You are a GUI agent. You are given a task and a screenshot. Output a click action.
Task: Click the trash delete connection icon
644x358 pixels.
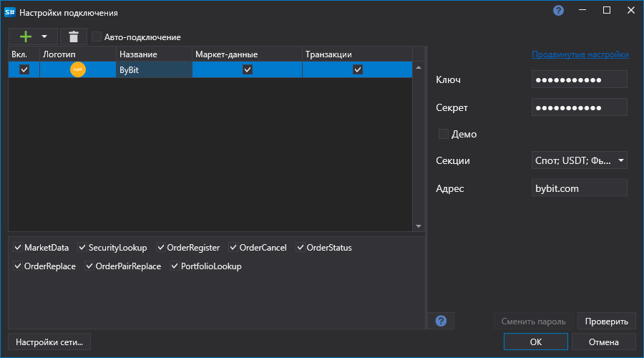click(74, 37)
